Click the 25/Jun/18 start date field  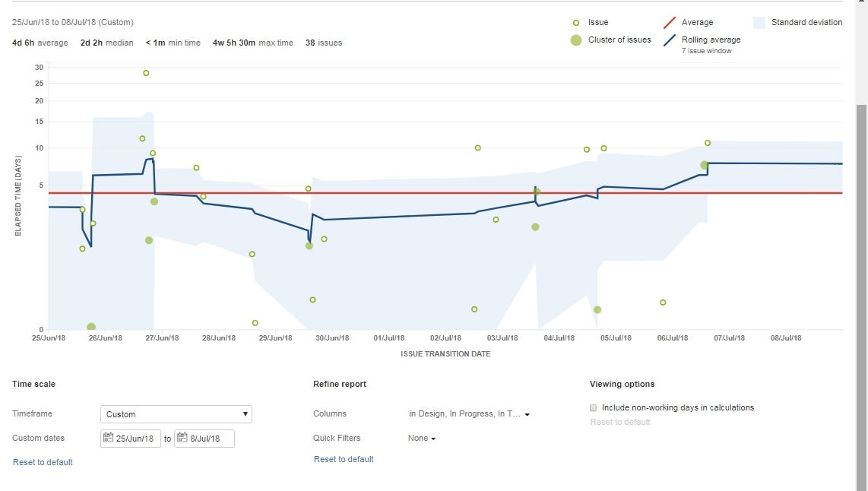coord(131,439)
